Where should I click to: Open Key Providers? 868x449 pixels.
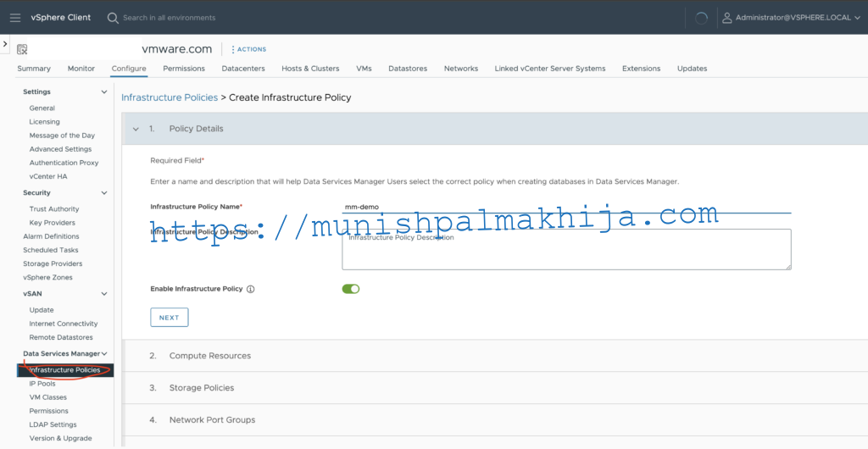(52, 222)
